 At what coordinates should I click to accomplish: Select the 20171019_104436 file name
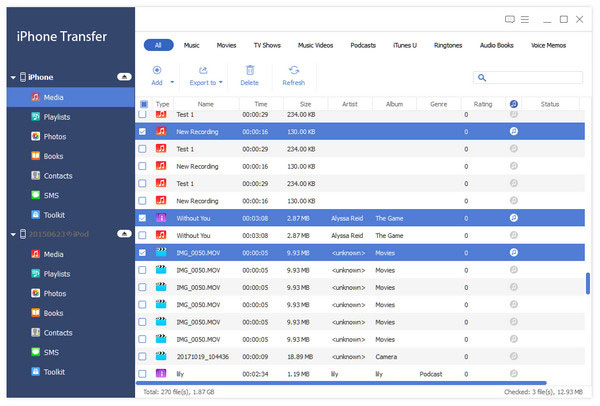(x=202, y=357)
